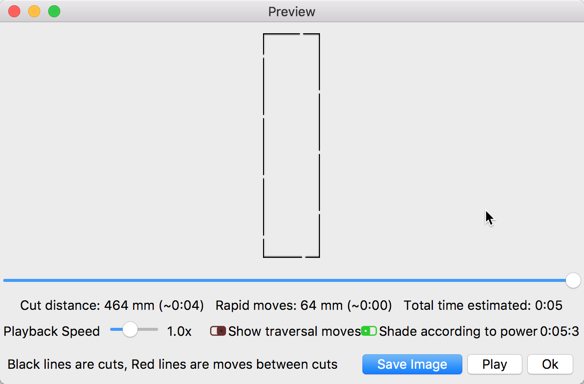The image size is (584, 384).
Task: Confirm with the Ok button
Action: [x=550, y=364]
